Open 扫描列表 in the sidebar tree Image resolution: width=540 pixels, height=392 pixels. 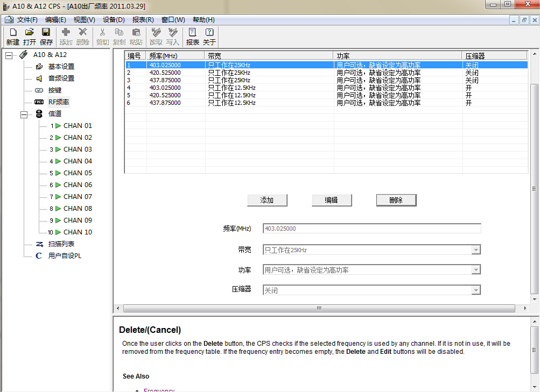tap(61, 244)
